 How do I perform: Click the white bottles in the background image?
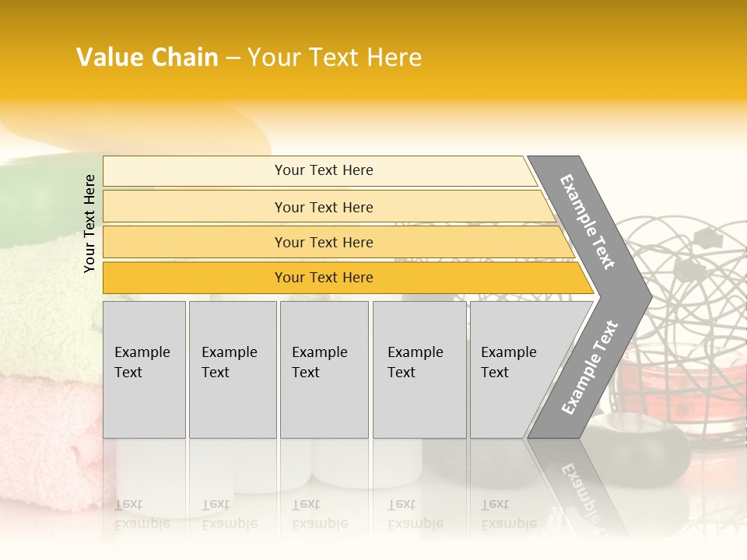pyautogui.click(x=342, y=465)
